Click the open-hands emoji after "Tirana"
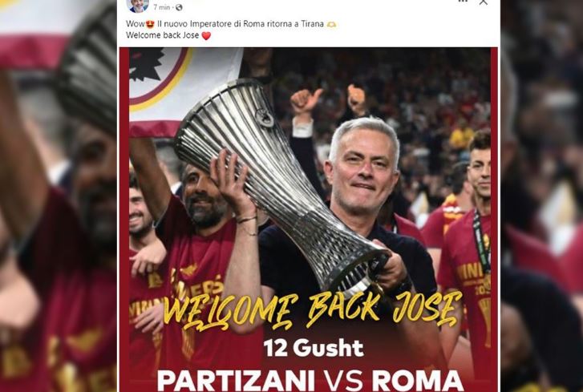 pyautogui.click(x=331, y=24)
